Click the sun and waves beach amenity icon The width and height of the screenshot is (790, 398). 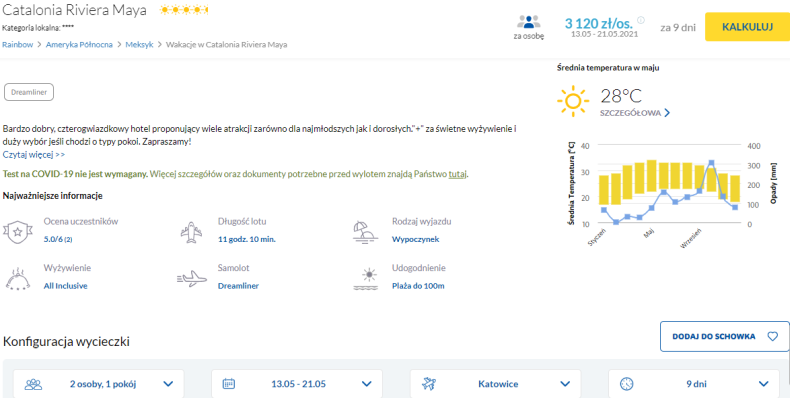[x=366, y=279]
